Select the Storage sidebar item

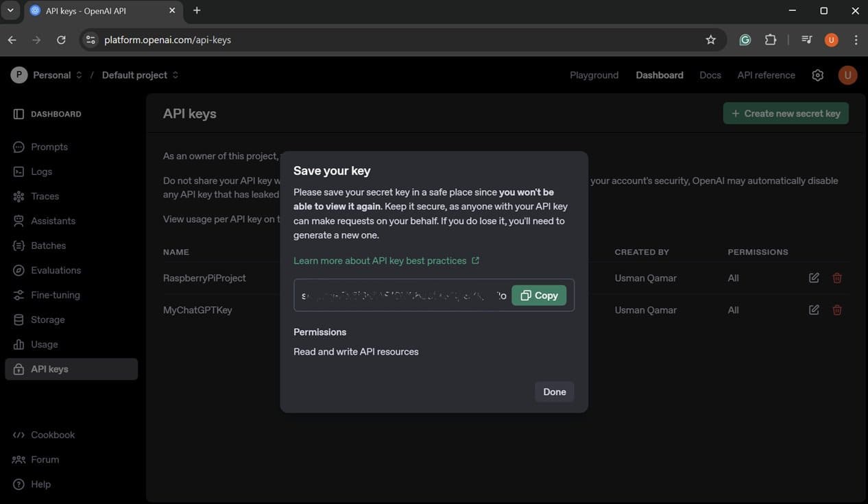46,320
